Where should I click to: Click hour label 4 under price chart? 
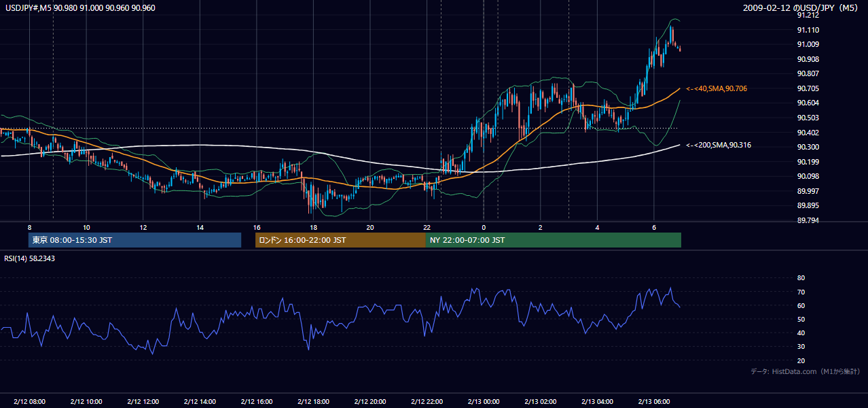pos(597,227)
